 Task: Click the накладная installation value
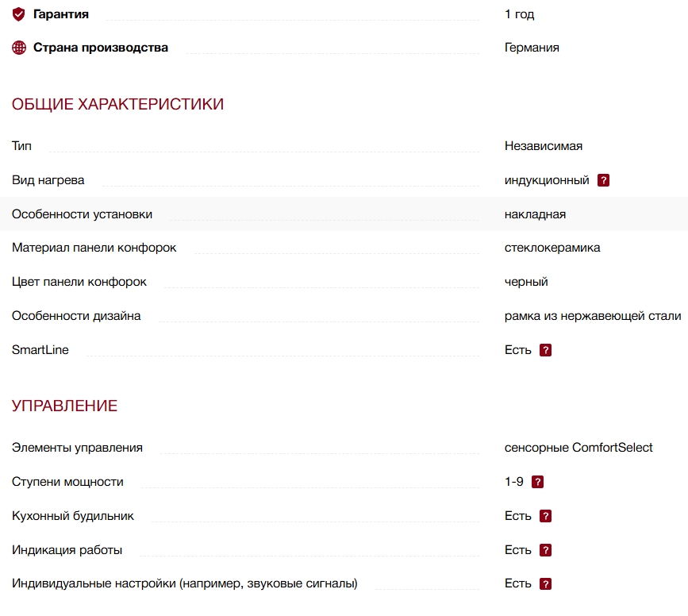tap(535, 214)
